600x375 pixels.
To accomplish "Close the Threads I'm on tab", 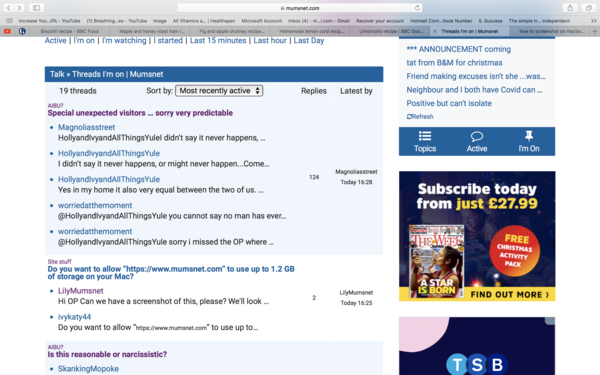I will click(435, 31).
